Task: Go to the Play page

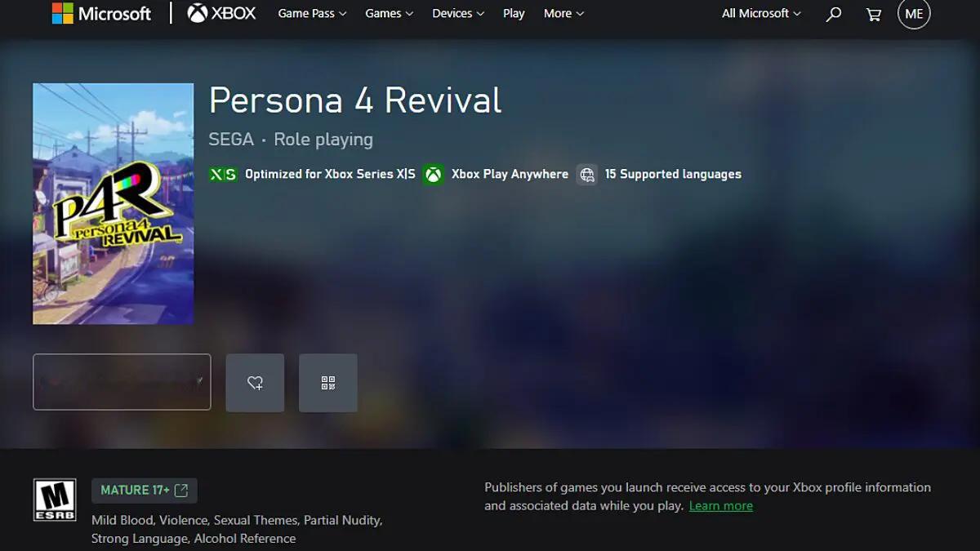Action: click(514, 14)
